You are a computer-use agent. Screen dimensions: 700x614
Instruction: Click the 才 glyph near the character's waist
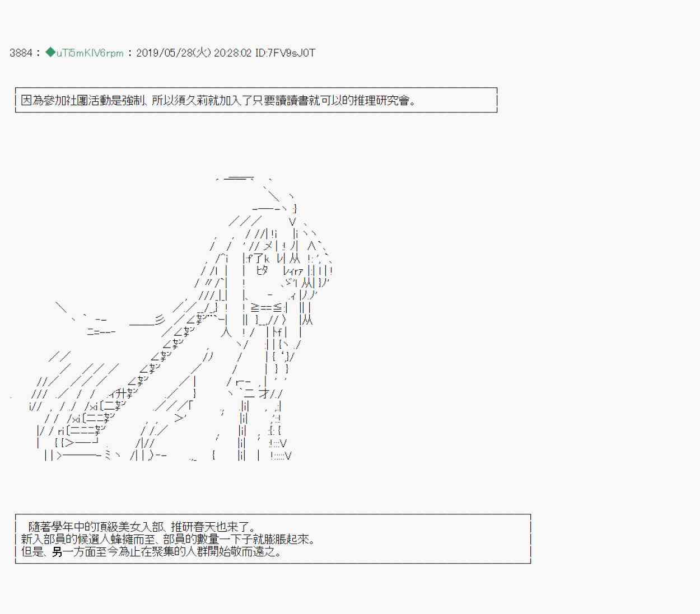click(x=263, y=394)
